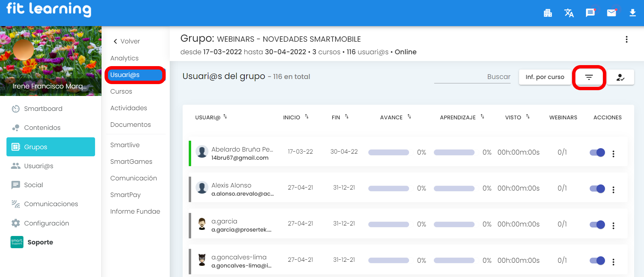
Task: Sort table by USUARI@ column arrows
Action: (225, 117)
